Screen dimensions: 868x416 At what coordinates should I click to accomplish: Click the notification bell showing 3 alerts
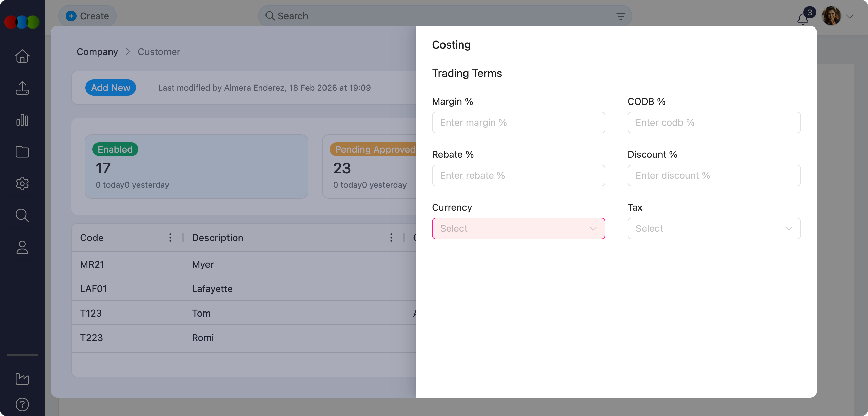802,19
